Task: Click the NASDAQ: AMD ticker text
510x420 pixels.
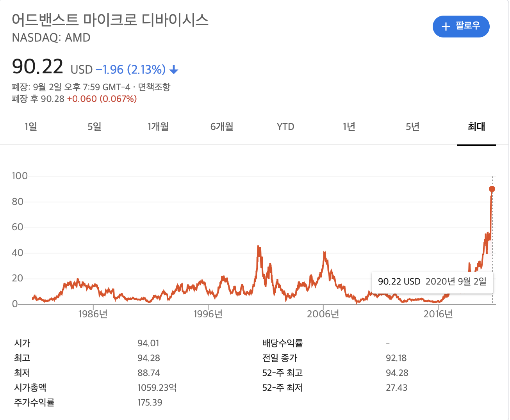Action: pos(51,38)
